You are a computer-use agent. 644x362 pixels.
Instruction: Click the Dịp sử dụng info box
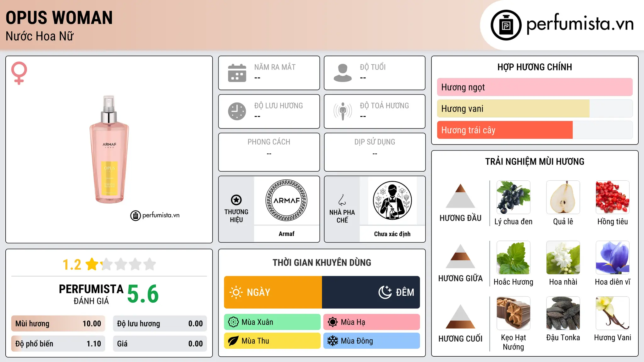click(x=375, y=152)
